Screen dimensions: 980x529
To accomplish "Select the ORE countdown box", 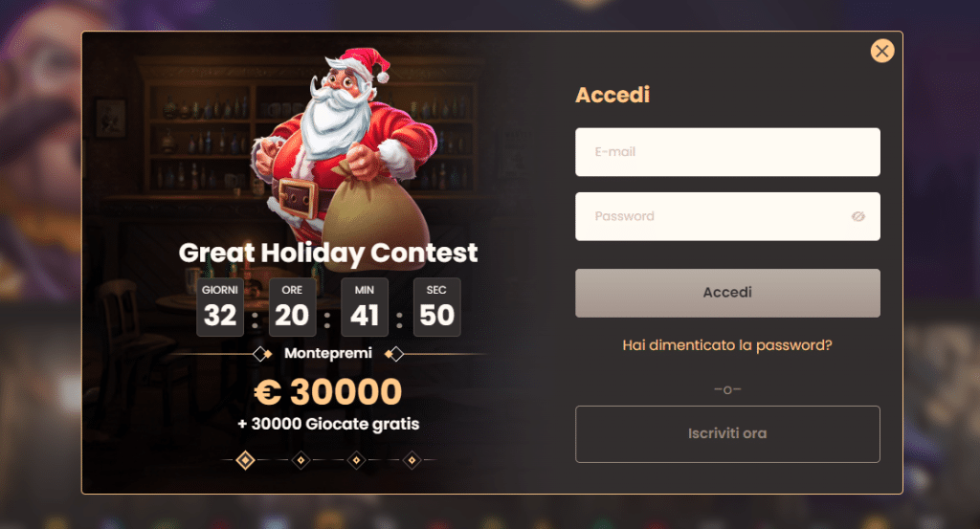I will point(292,307).
